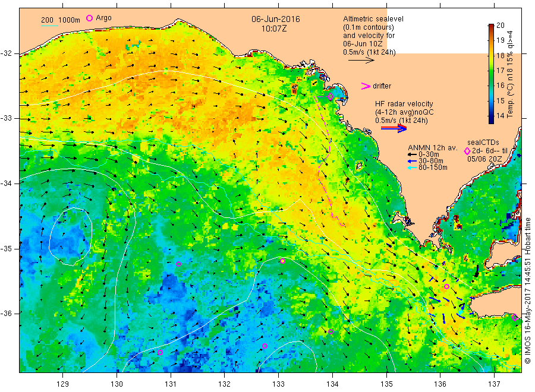The height and width of the screenshot is (392, 535).
Task: Click the red and blue HF radar arrow
Action: click(394, 128)
